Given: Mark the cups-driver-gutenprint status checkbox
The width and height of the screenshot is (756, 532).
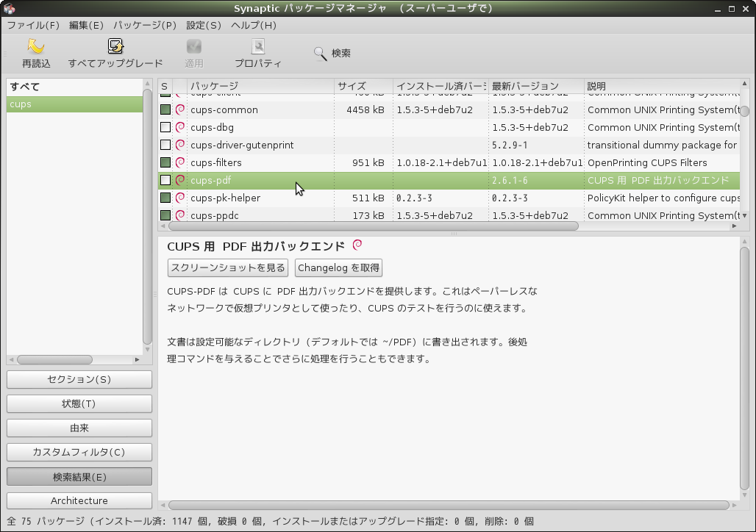Looking at the screenshot, I should coord(165,145).
